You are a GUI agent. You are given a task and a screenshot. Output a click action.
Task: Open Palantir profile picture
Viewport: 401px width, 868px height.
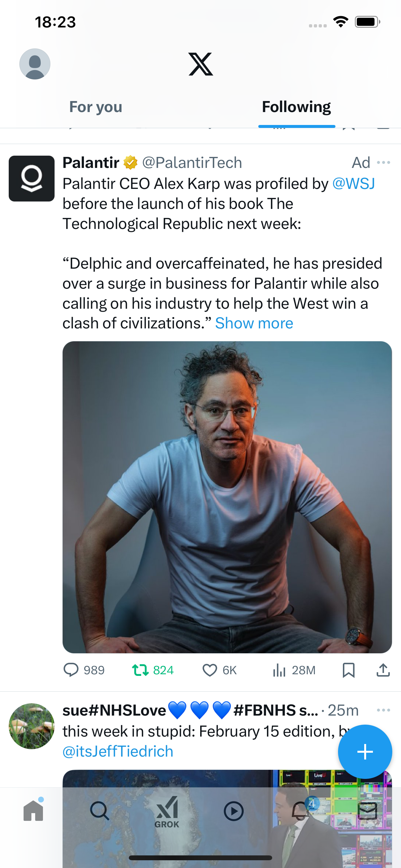(32, 179)
